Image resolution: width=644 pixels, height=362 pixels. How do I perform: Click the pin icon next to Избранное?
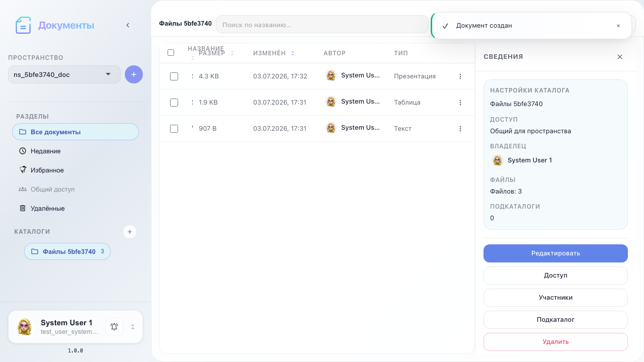pos(23,170)
